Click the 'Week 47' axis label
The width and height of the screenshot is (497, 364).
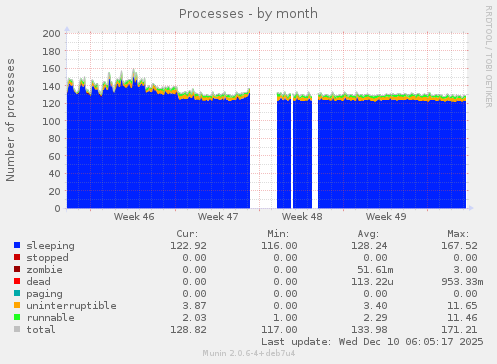[x=218, y=217]
